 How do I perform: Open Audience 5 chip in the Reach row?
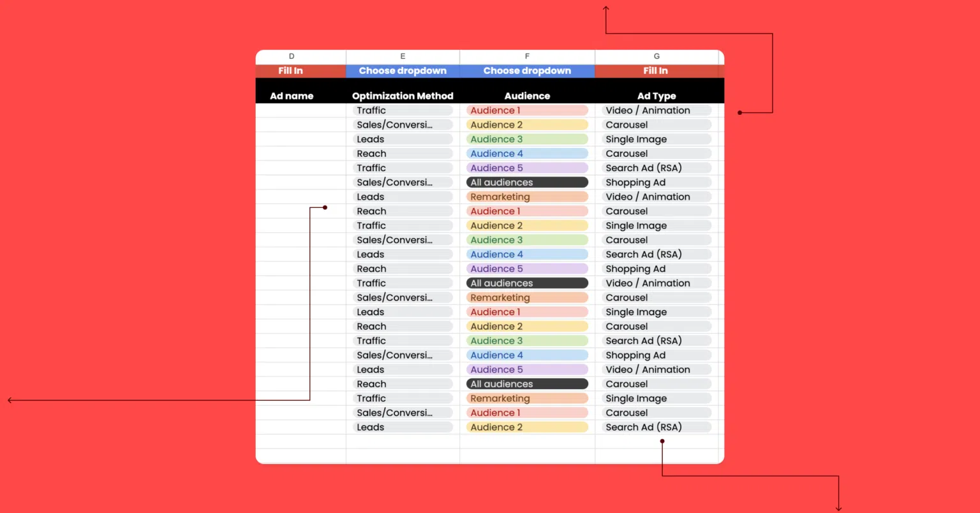click(527, 269)
